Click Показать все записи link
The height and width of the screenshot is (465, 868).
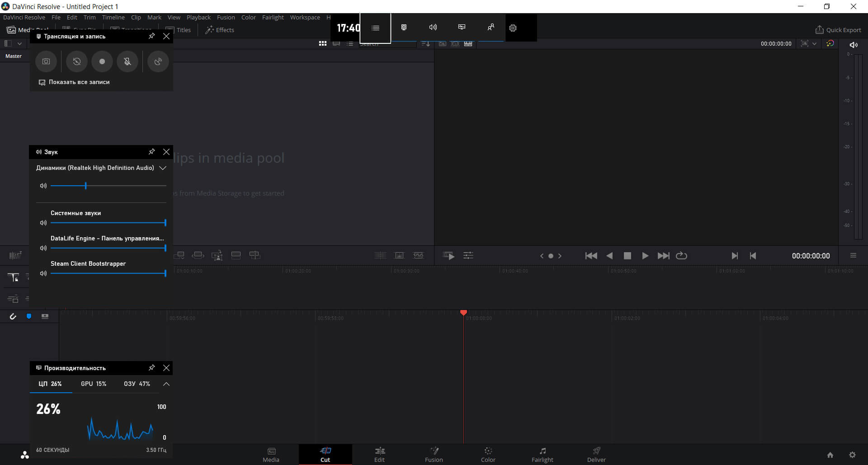click(79, 82)
